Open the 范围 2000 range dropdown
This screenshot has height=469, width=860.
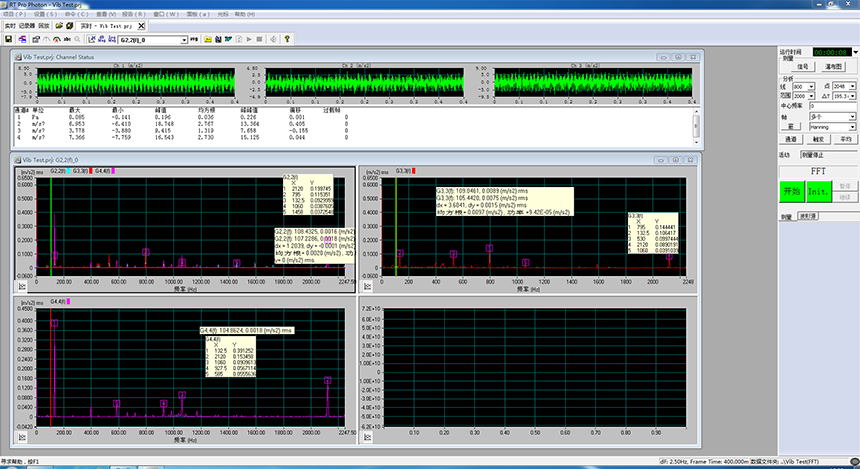coord(809,96)
